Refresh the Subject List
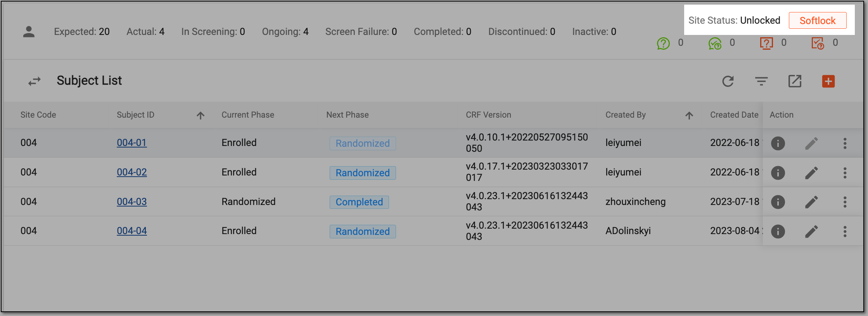This screenshot has width=868, height=316. pos(728,81)
